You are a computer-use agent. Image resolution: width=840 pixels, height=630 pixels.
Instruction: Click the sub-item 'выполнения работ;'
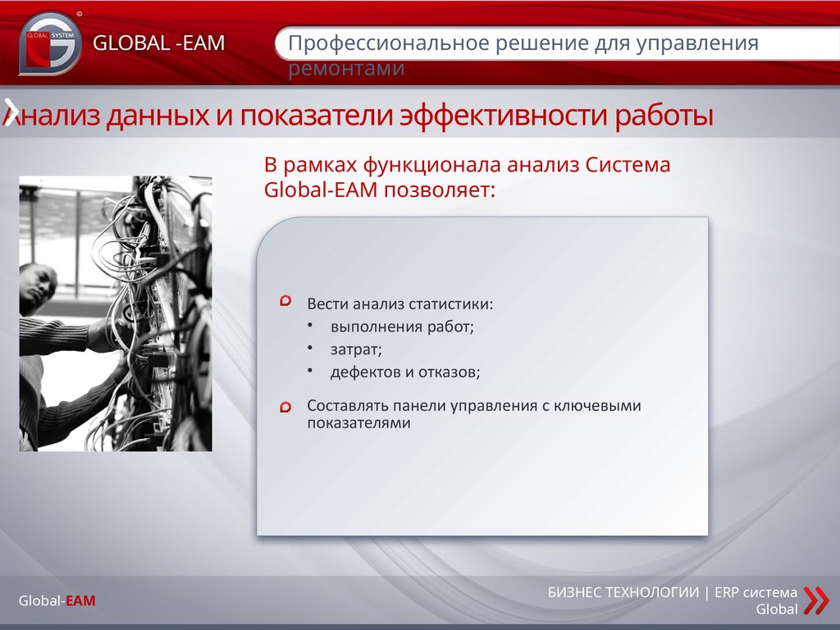point(402,326)
